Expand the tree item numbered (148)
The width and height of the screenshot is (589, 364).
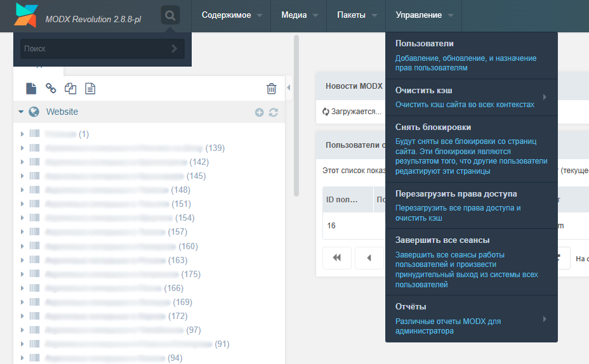[22, 190]
